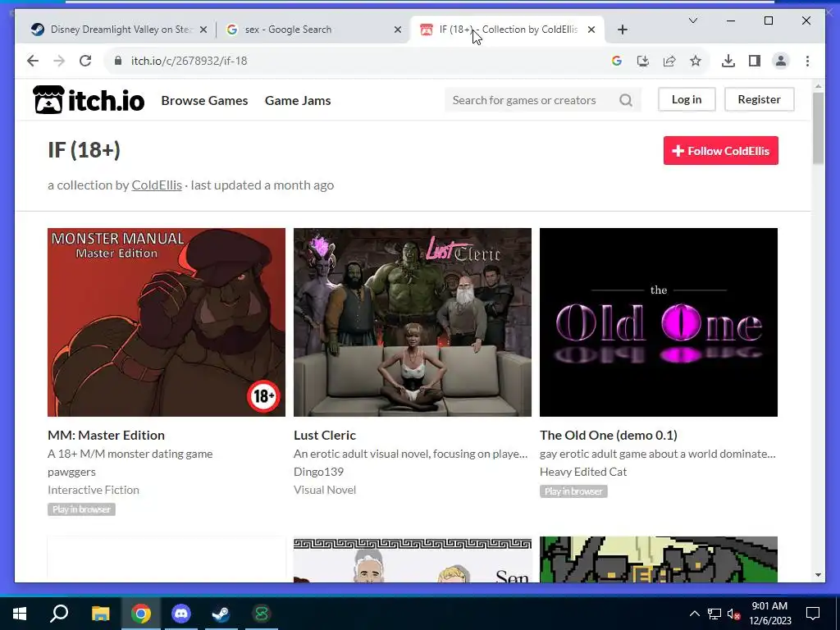The width and height of the screenshot is (840, 630).
Task: View site information lock icon
Action: pyautogui.click(x=118, y=61)
